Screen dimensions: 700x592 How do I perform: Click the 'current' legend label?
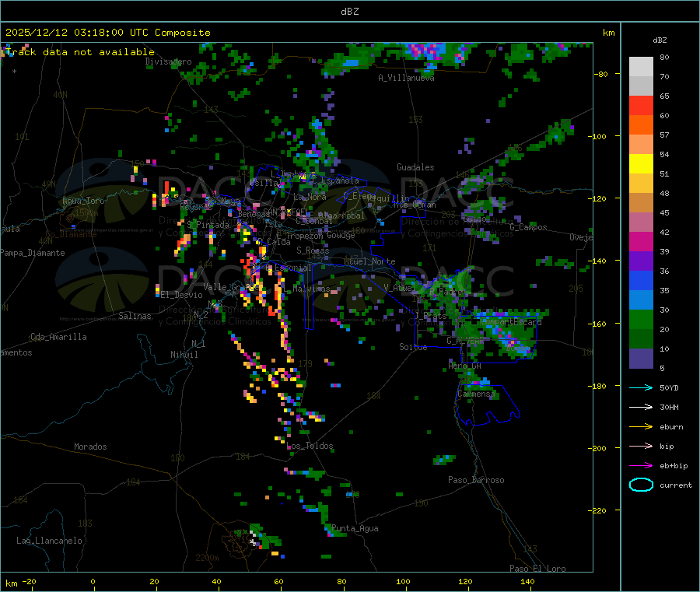676,485
